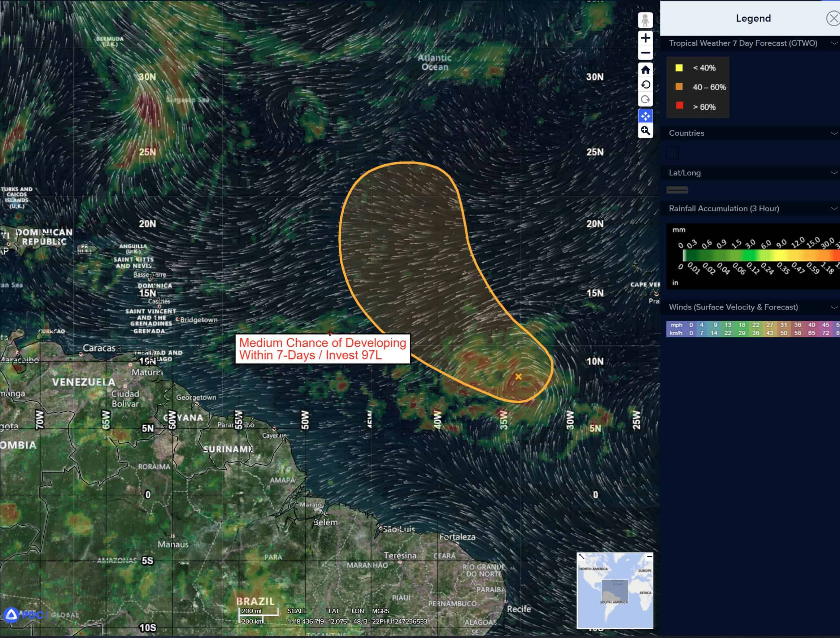Go to previous map extent
Viewport: 840px width, 638px height.
pyautogui.click(x=645, y=85)
